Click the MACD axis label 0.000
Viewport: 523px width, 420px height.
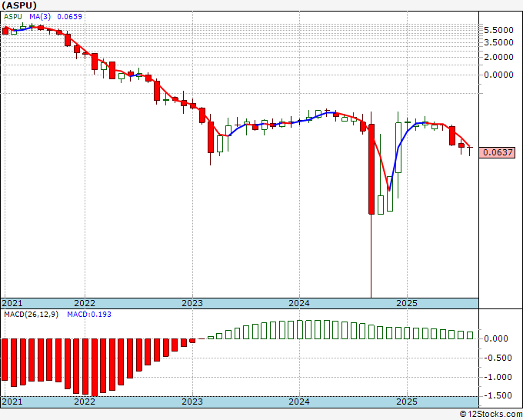[x=495, y=339]
